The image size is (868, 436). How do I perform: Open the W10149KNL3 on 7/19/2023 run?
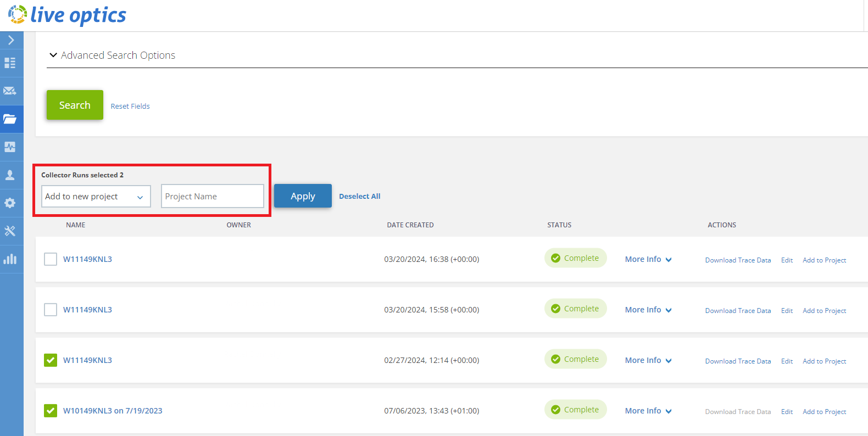[x=113, y=411]
